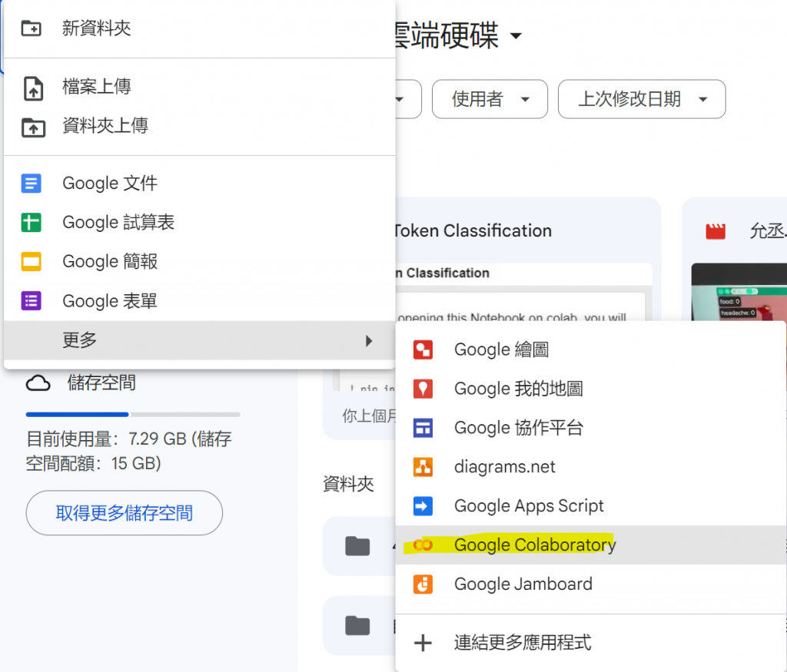The image size is (787, 672).
Task: Click the Google Forms icon
Action: click(31, 301)
